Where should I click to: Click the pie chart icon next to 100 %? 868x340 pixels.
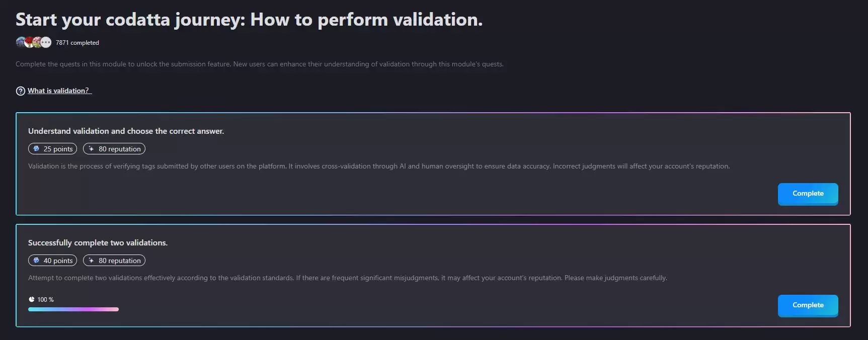pyautogui.click(x=32, y=299)
